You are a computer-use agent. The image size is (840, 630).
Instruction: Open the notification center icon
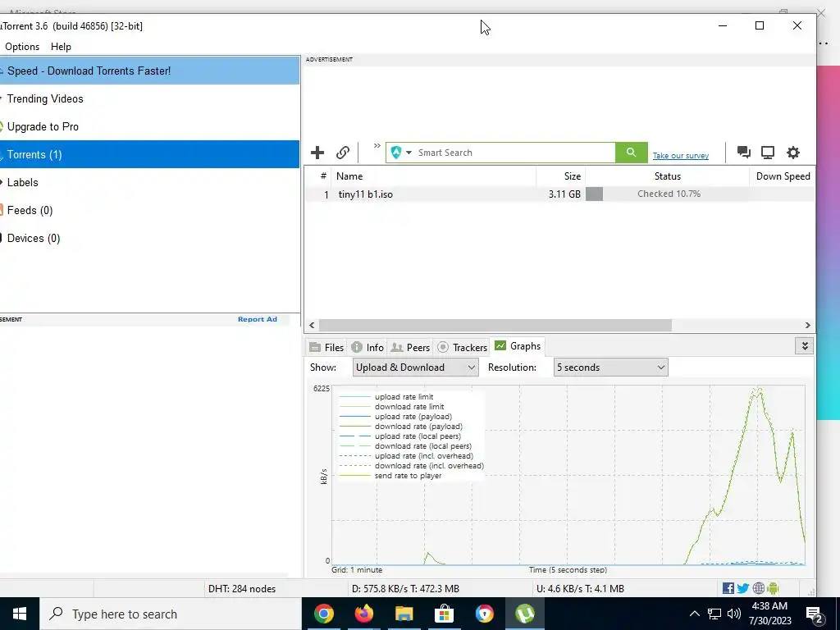pyautogui.click(x=815, y=614)
